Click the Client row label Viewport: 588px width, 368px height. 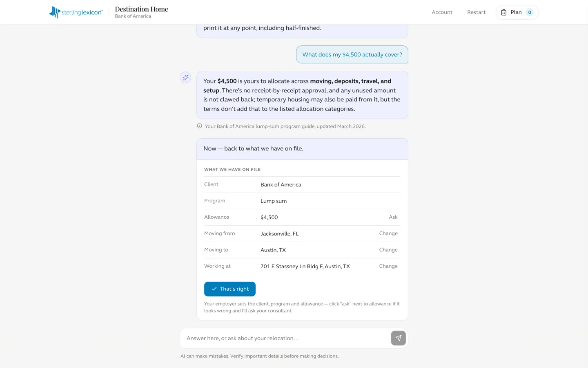[211, 184]
